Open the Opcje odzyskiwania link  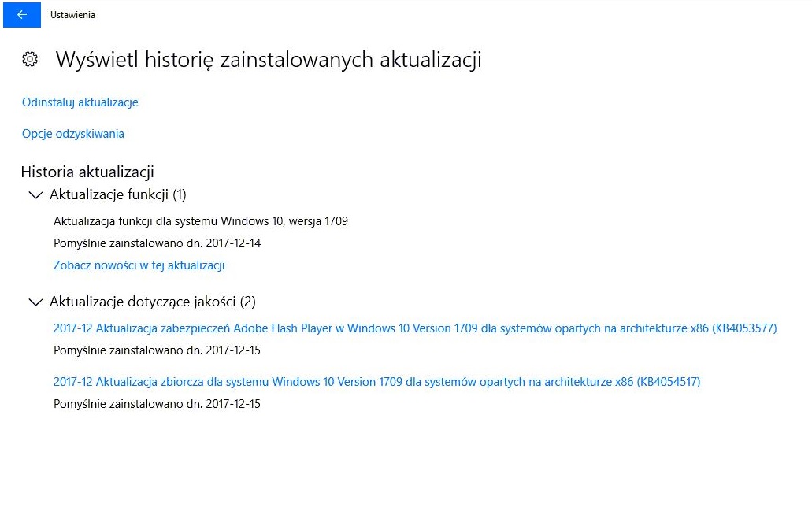click(x=73, y=134)
